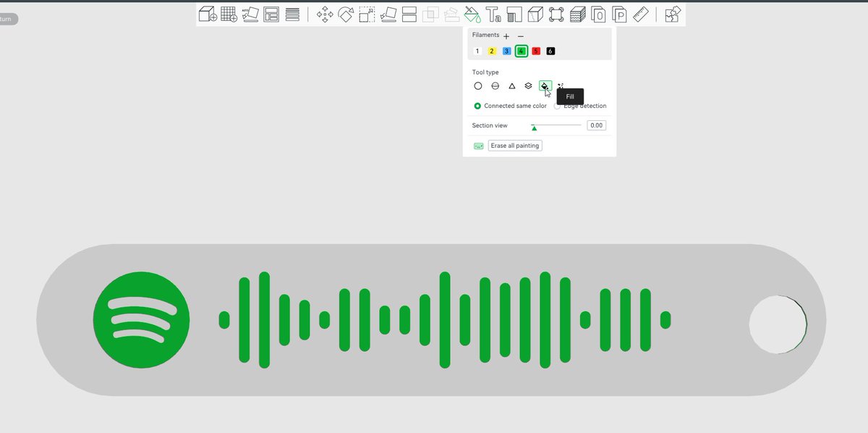Choose white filament 1

pos(477,51)
